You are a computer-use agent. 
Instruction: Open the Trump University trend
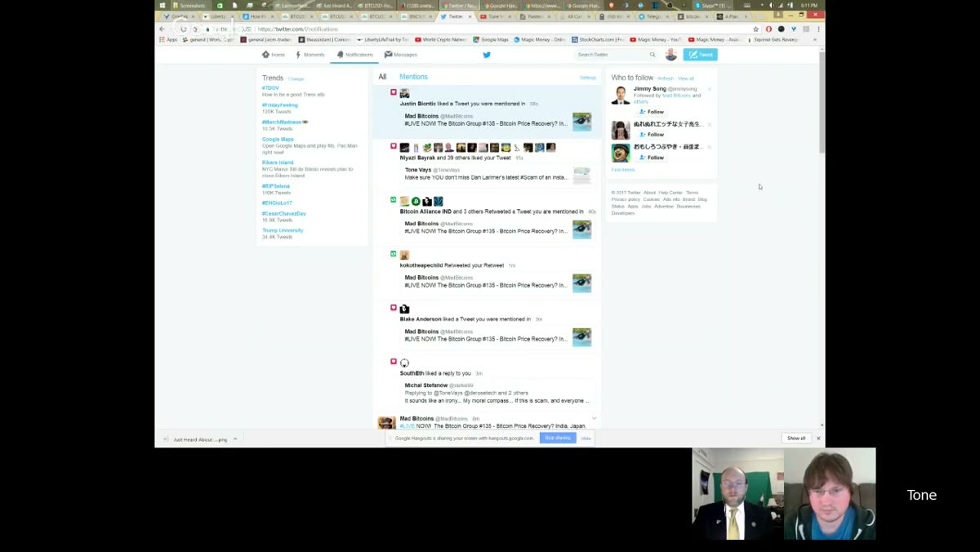[x=283, y=230]
